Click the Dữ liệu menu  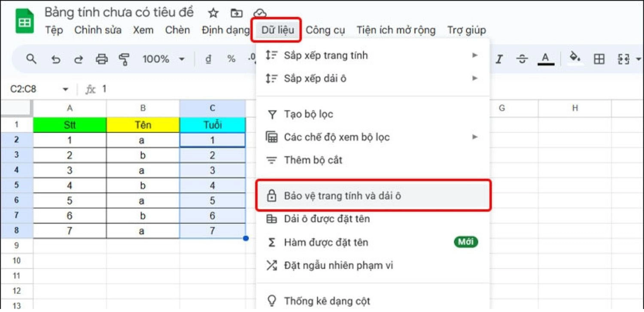tap(277, 30)
